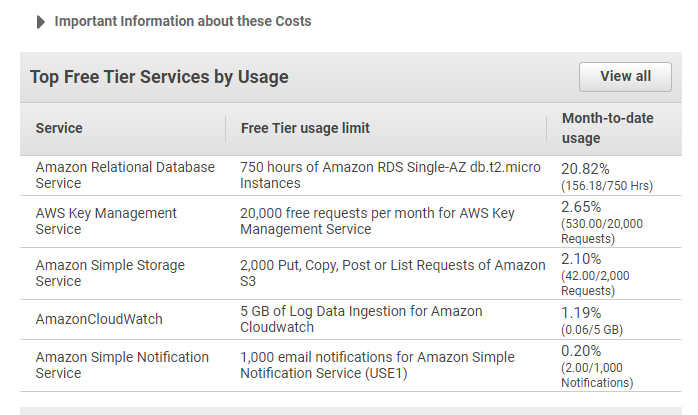Image resolution: width=698 pixels, height=415 pixels.
Task: Click the 2.65% usage value
Action: click(582, 207)
